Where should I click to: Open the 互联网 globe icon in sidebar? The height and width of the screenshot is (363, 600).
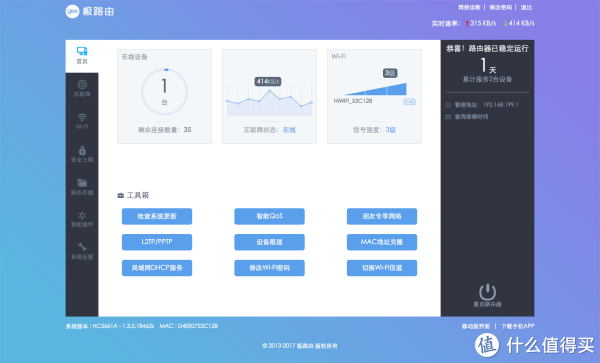click(x=82, y=84)
